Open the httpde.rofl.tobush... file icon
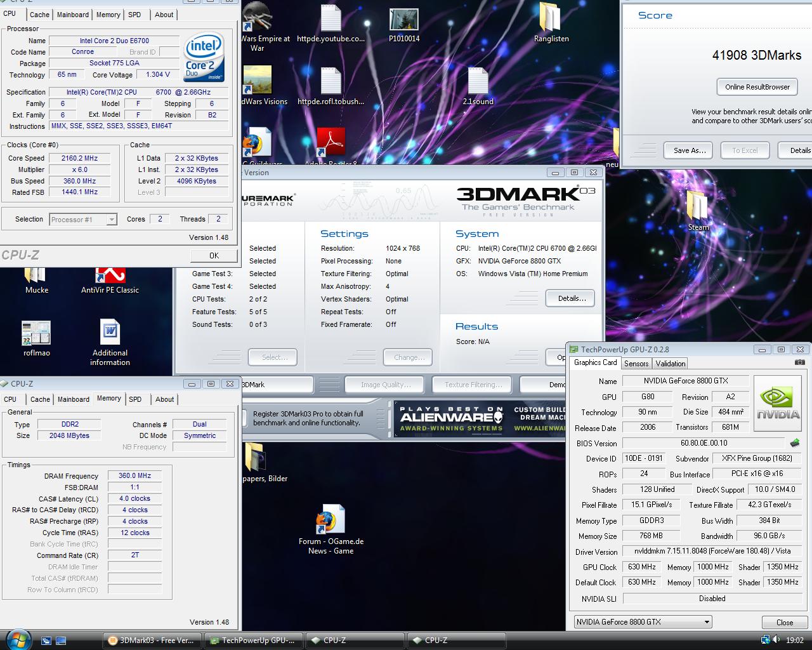 331,85
